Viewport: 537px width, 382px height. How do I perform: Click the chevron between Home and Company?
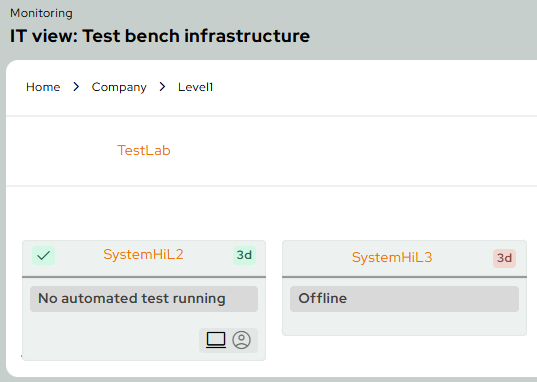76,87
